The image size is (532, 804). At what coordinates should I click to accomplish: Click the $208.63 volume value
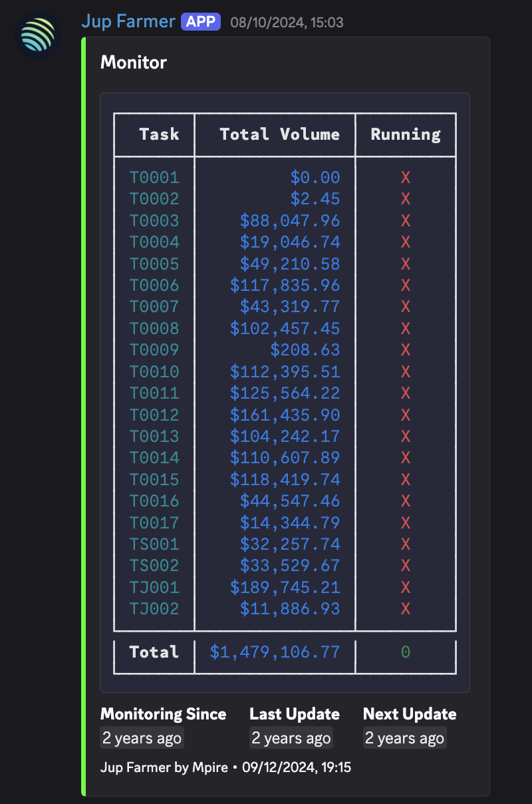305,350
